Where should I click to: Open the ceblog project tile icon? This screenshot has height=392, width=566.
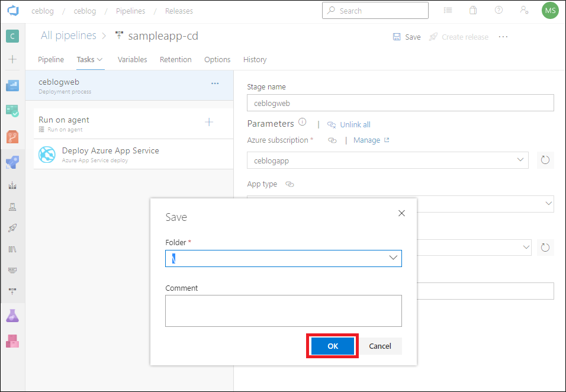pyautogui.click(x=12, y=36)
